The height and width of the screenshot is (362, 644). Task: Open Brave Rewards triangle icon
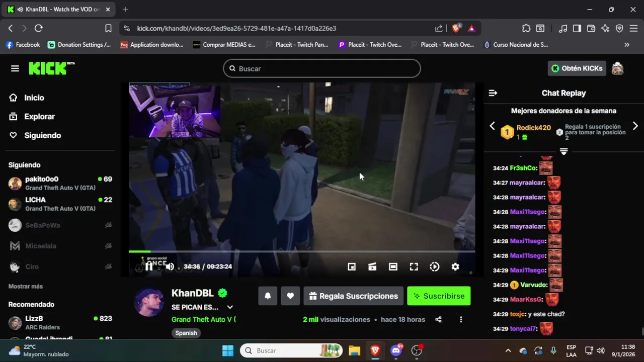[x=471, y=28]
